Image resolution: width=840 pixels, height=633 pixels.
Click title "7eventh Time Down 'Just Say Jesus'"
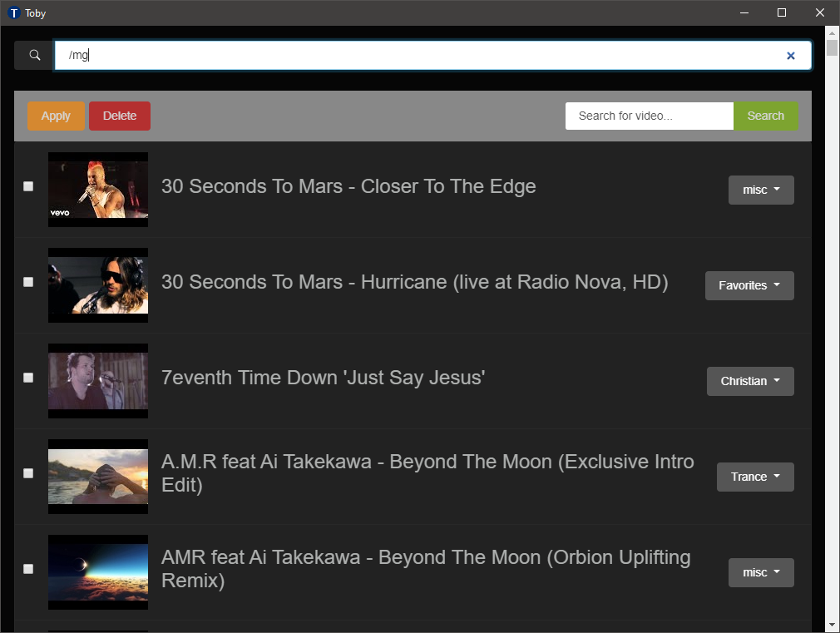324,378
